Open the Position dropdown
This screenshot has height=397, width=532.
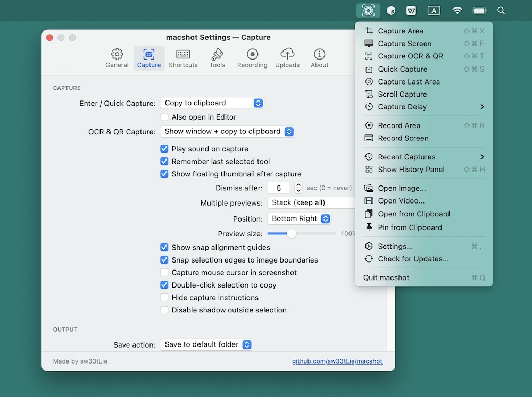299,218
